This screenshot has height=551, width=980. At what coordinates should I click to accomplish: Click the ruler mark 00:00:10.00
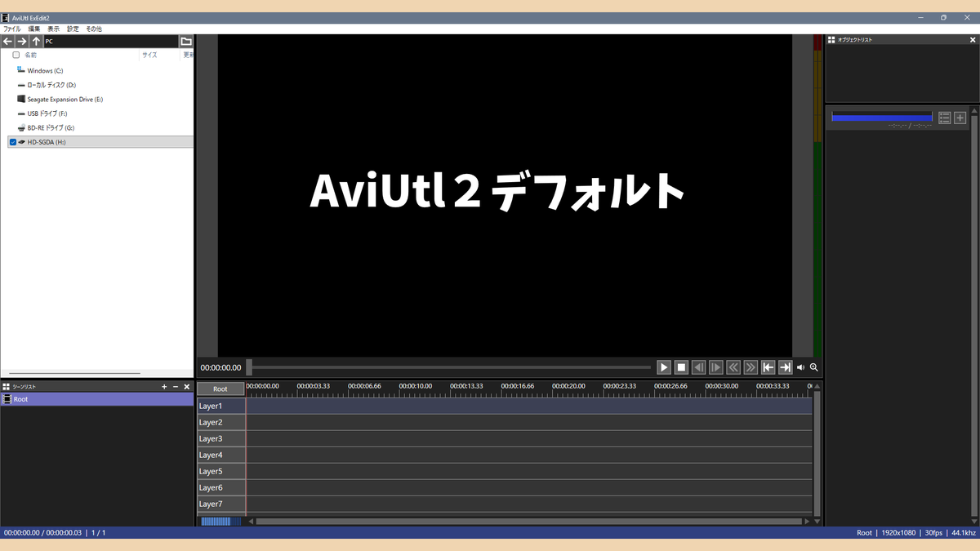(x=415, y=386)
